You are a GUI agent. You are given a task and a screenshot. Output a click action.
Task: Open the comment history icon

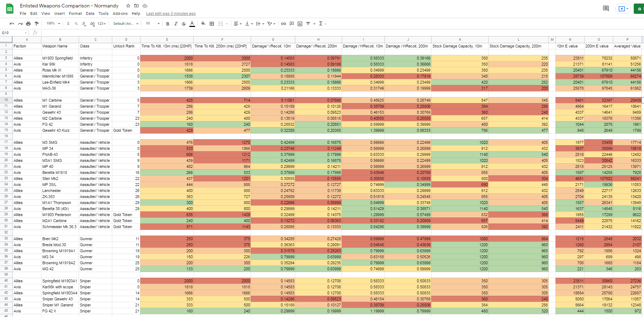606,9
